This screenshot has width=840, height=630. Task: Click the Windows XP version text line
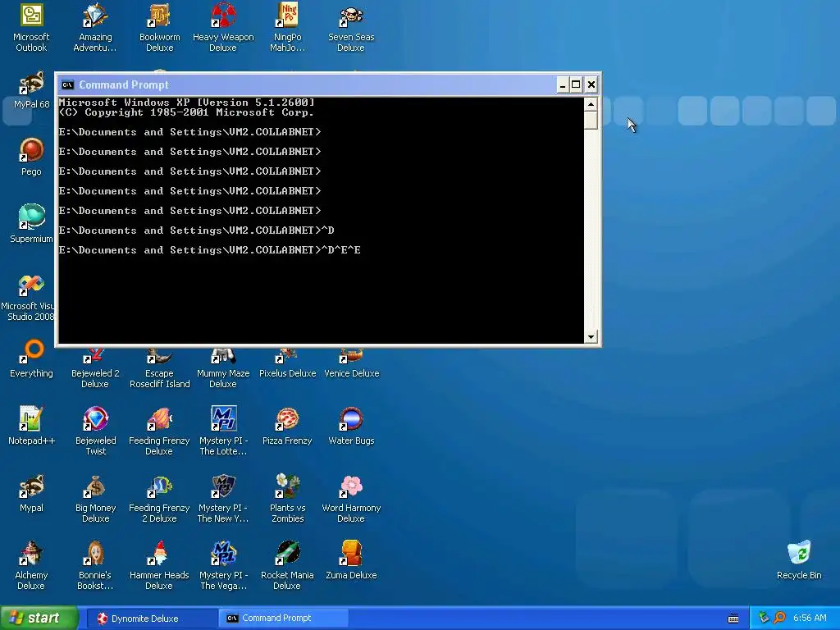coord(186,103)
